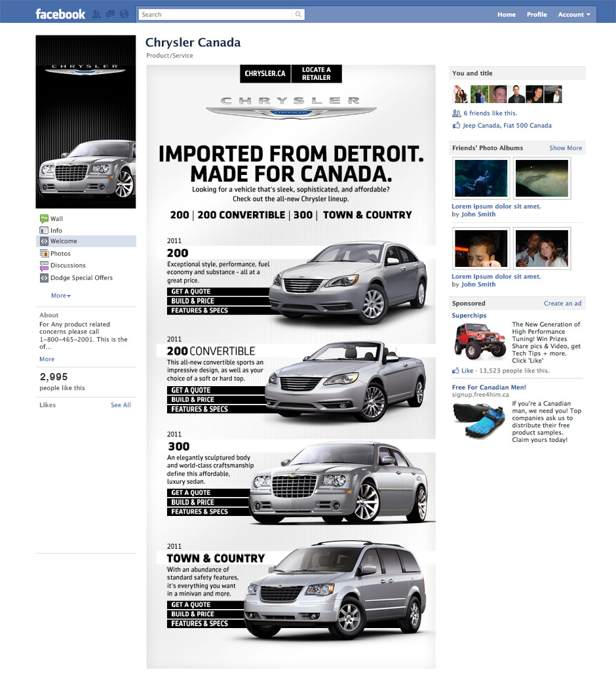Click the red Jeep ad image
The width and height of the screenshot is (616, 691).
point(480,341)
